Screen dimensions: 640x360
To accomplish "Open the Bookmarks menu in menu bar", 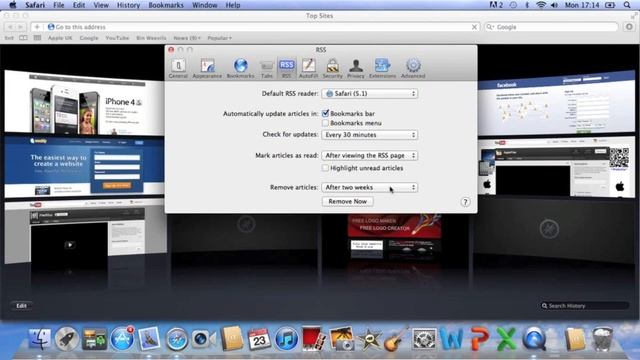I will click(x=166, y=5).
